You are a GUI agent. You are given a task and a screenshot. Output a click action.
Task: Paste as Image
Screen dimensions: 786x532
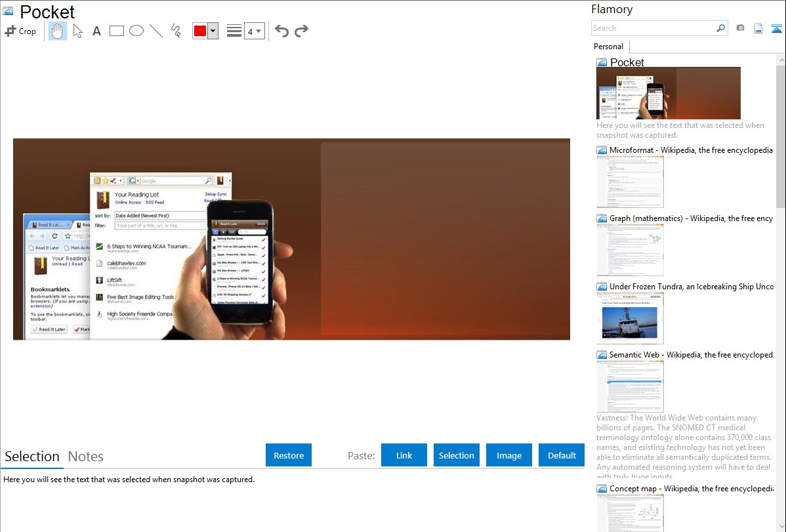[509, 455]
